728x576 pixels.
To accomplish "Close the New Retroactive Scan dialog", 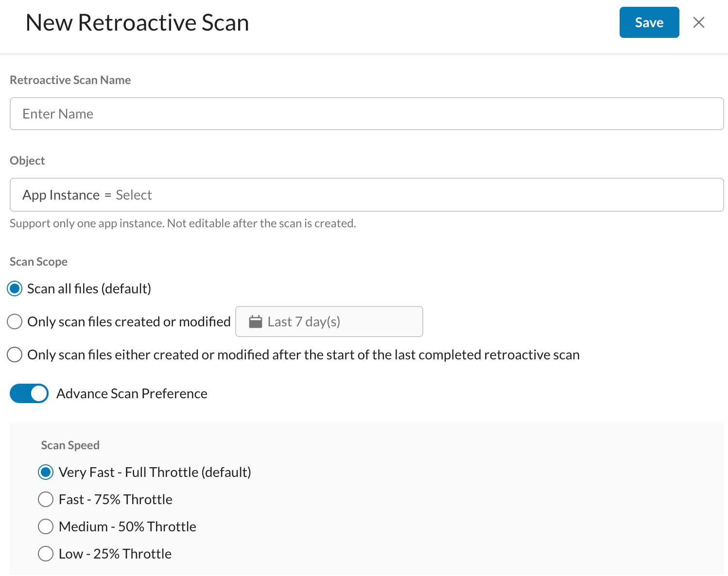I will (x=698, y=22).
